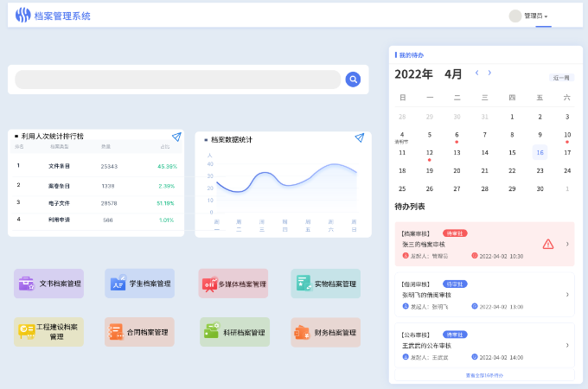Open 学生档案管理 module
Screen dimensions: 588x389
(139, 284)
